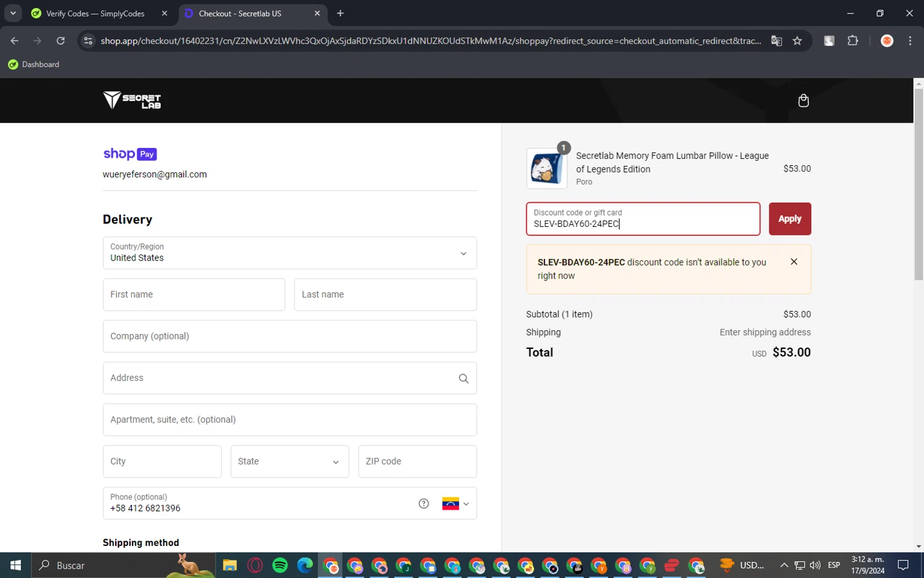The image size is (924, 578).
Task: Go back to the previous page
Action: (x=14, y=41)
